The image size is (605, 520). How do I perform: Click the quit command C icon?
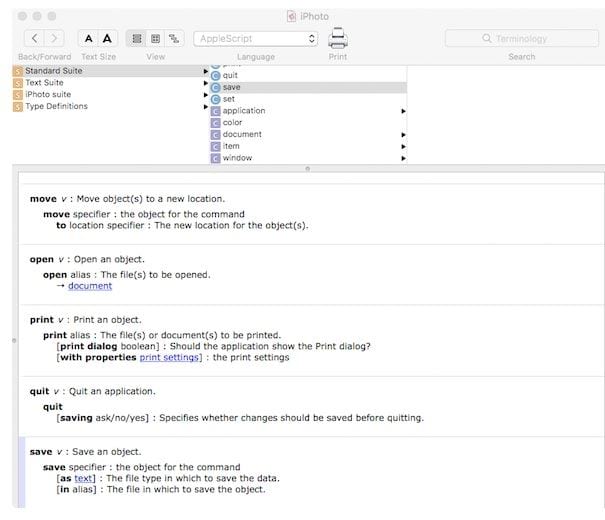click(216, 76)
